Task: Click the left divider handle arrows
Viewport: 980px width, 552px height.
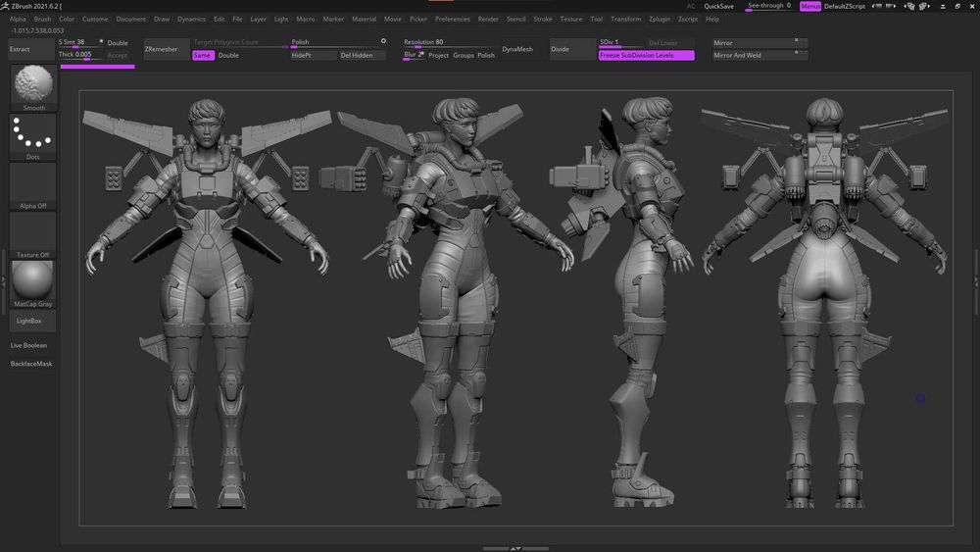Action: (x=3, y=282)
